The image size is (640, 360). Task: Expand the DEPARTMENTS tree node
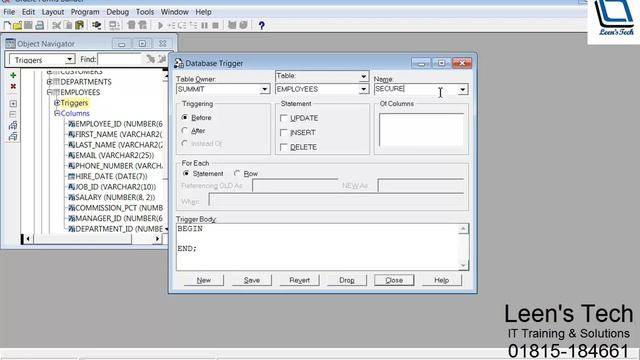pos(49,82)
